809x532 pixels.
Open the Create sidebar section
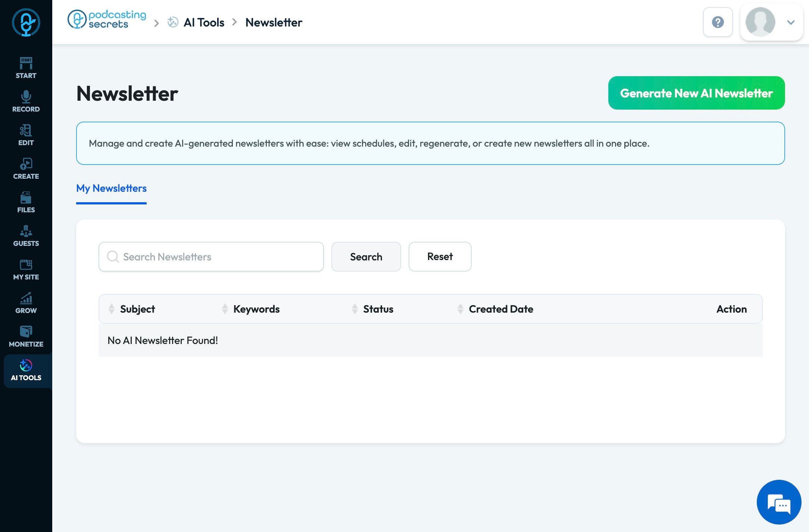coord(26,168)
